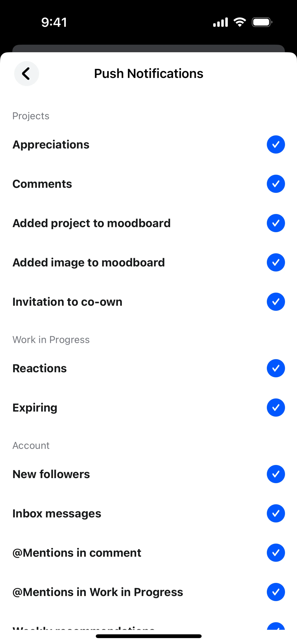Disable Appreciations push notifications checkmark
This screenshot has height=644, width=297.
[x=275, y=145]
